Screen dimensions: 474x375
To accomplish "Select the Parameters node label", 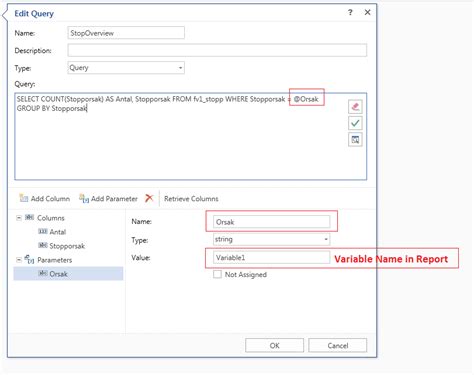I will pos(54,260).
